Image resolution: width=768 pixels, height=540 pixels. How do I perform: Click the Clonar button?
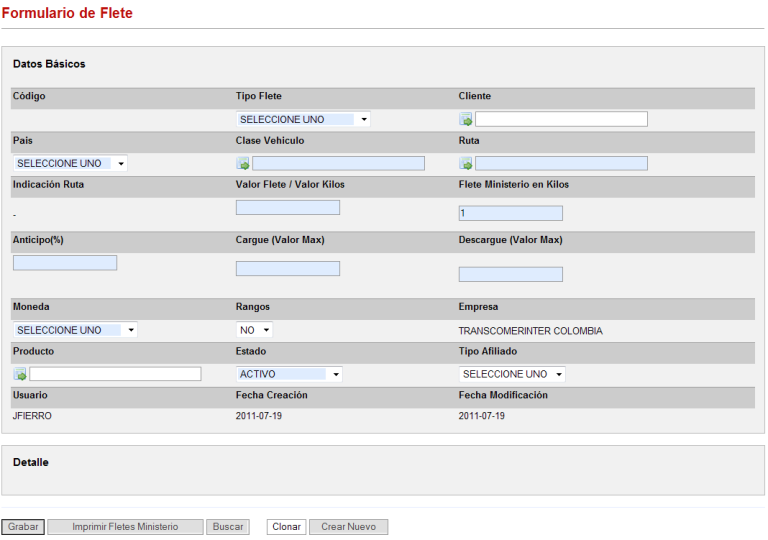pyautogui.click(x=286, y=527)
